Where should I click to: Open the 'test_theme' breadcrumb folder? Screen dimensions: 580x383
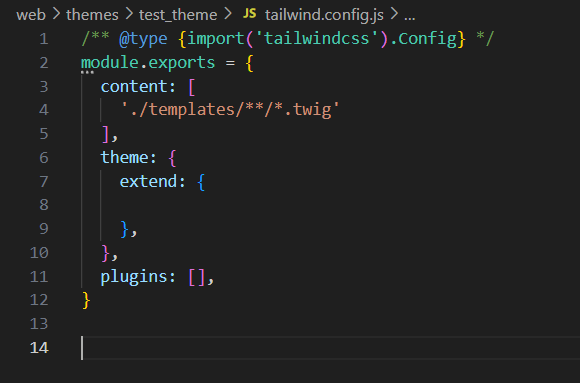pyautogui.click(x=178, y=15)
